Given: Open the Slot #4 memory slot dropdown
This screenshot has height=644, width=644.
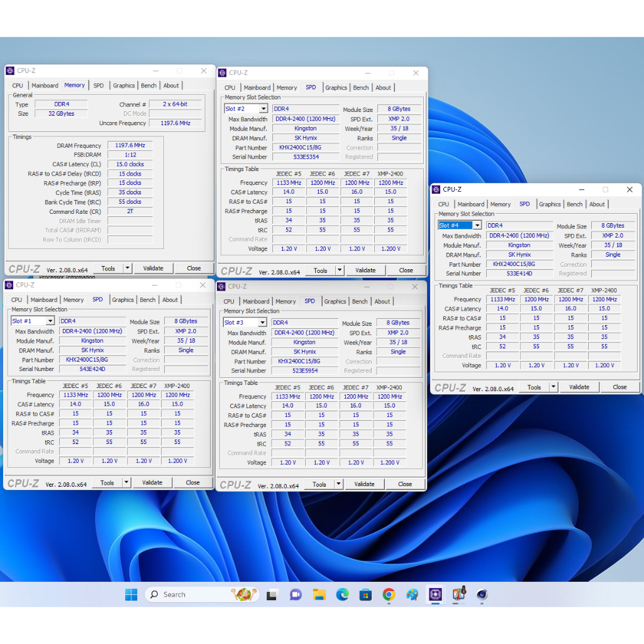Looking at the screenshot, I should 477,225.
